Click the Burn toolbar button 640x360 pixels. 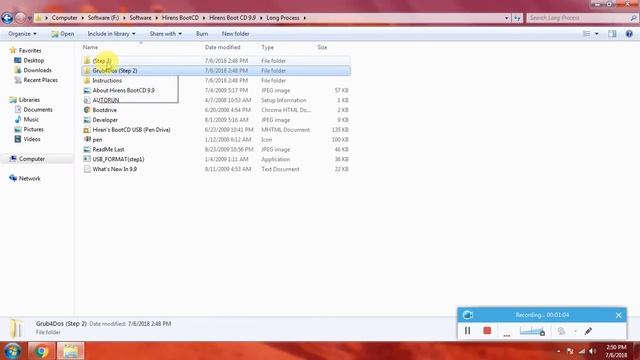click(x=202, y=34)
